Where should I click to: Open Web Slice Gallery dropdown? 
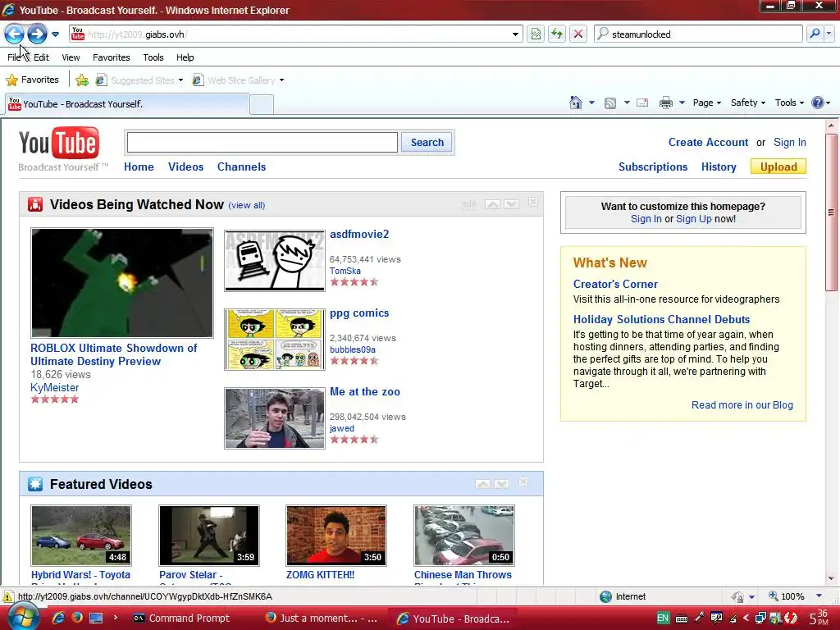coord(239,80)
